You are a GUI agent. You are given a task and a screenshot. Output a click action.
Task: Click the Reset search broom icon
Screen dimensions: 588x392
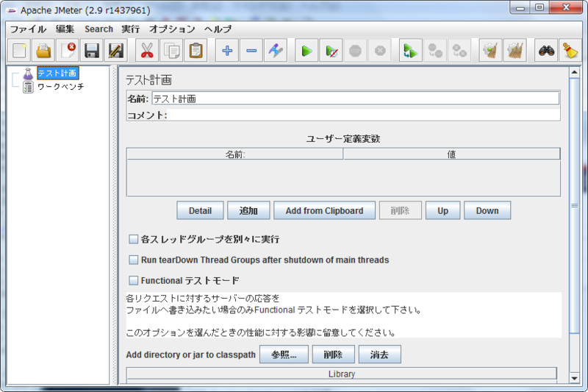click(570, 50)
